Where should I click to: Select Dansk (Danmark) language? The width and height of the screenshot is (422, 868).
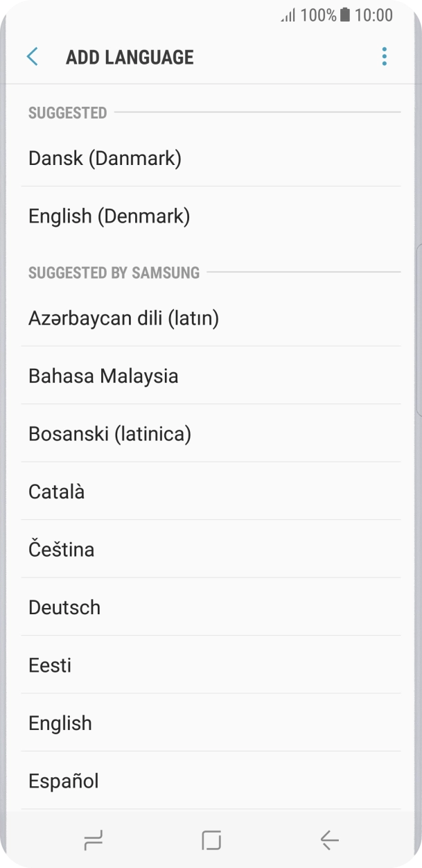coord(105,158)
